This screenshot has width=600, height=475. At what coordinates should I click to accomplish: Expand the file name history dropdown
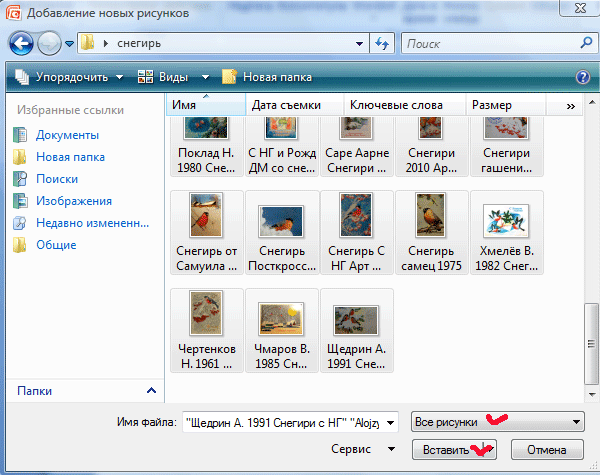(391, 423)
